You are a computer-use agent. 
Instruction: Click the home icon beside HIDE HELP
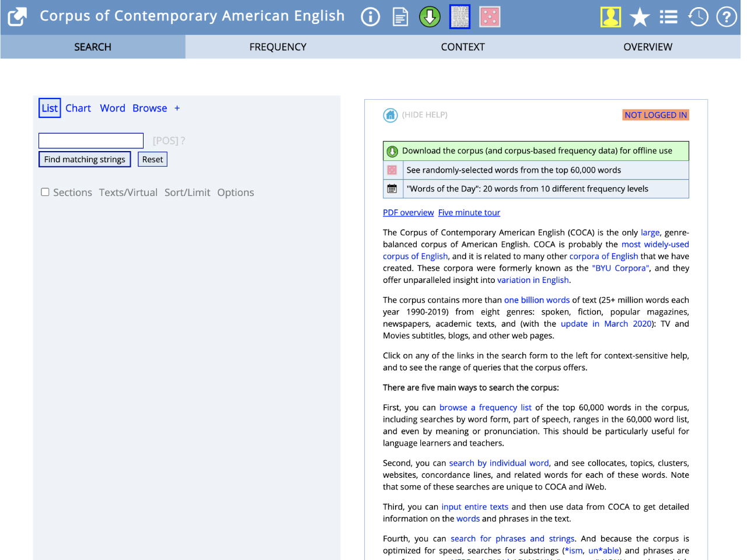pyautogui.click(x=390, y=116)
